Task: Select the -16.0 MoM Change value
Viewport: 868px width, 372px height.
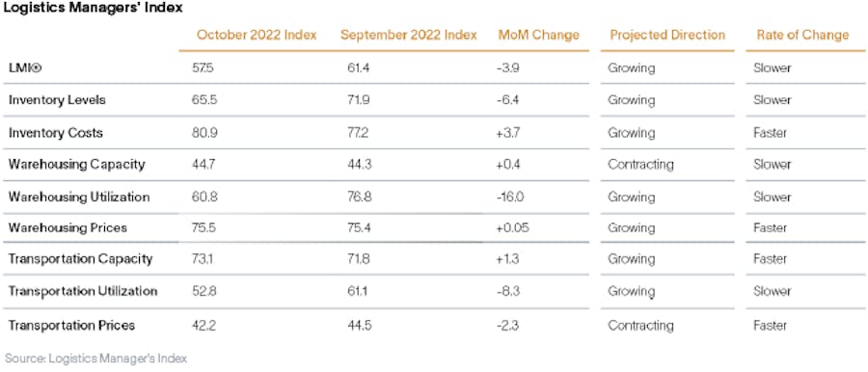Action: 510,197
